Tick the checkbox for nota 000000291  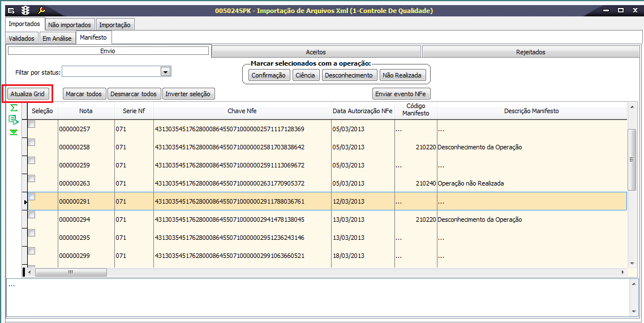point(31,197)
